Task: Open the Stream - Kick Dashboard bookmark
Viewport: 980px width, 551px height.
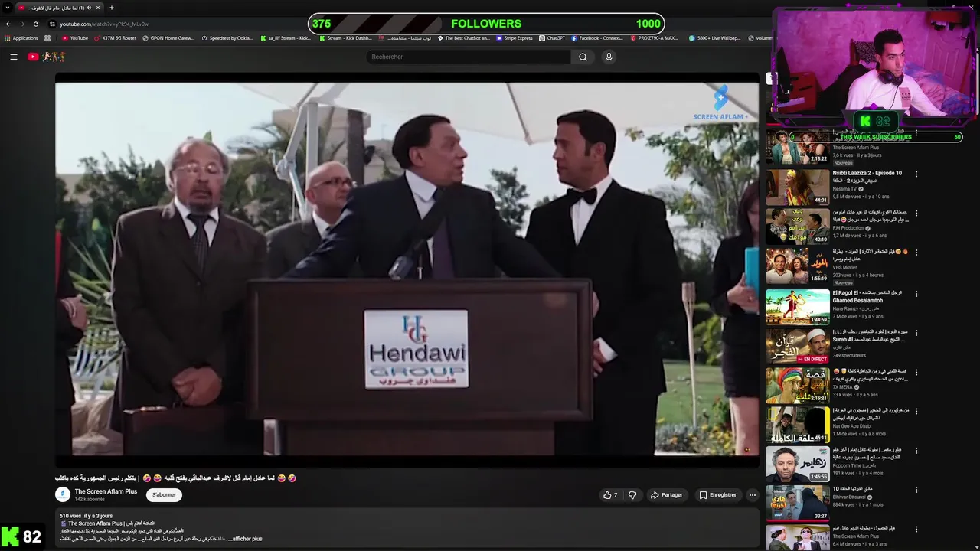Action: point(345,38)
